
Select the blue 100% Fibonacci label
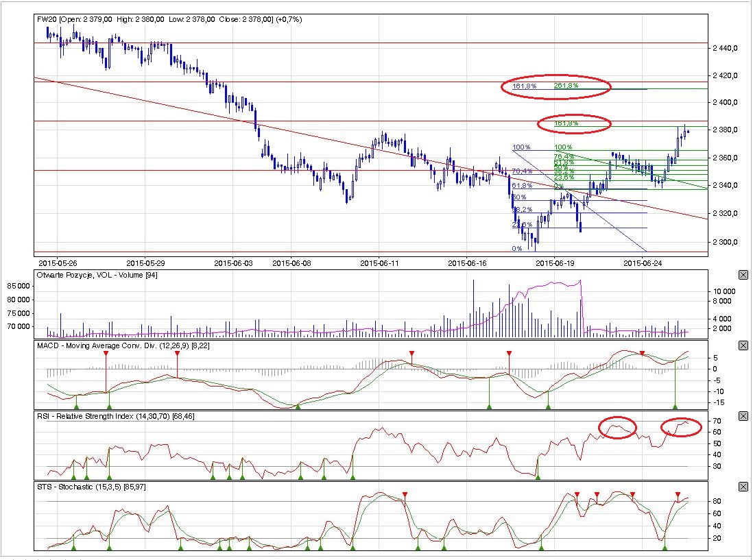coord(522,147)
